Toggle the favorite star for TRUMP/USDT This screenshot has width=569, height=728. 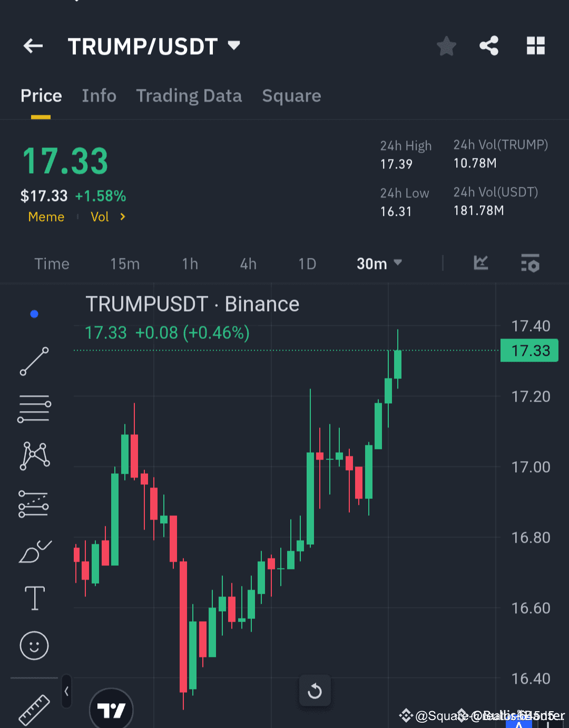(x=446, y=46)
